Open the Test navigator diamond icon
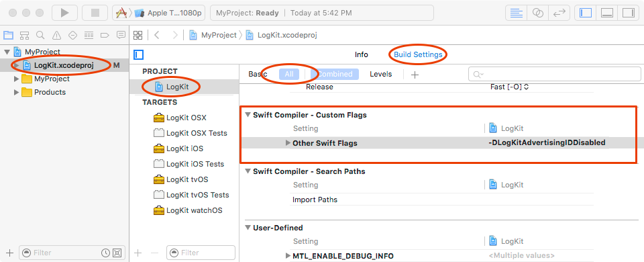Viewport: 644px width, 262px height. [x=72, y=35]
